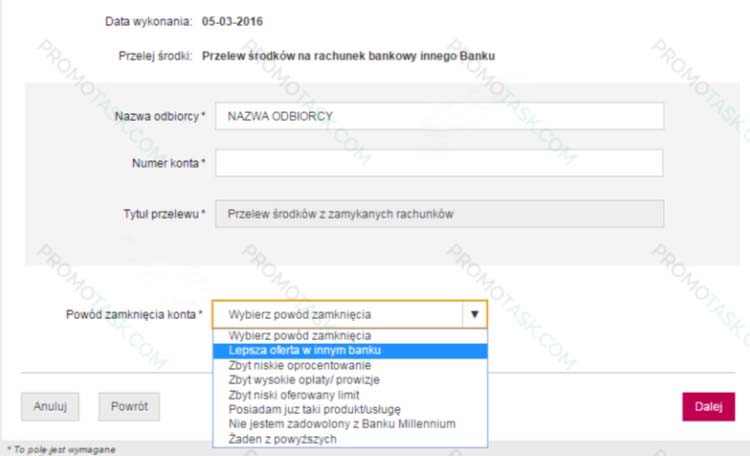
Task: Click the 'Przelej środki:' label
Action: 155,56
